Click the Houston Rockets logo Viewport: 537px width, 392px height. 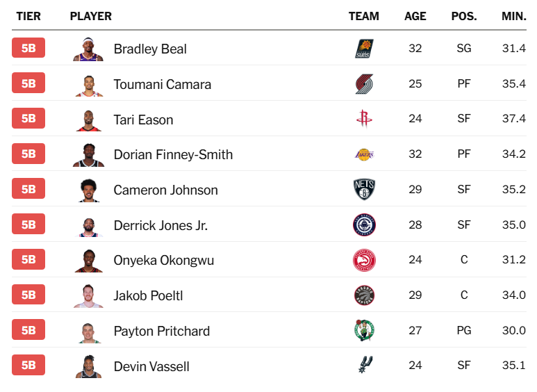[x=364, y=119]
